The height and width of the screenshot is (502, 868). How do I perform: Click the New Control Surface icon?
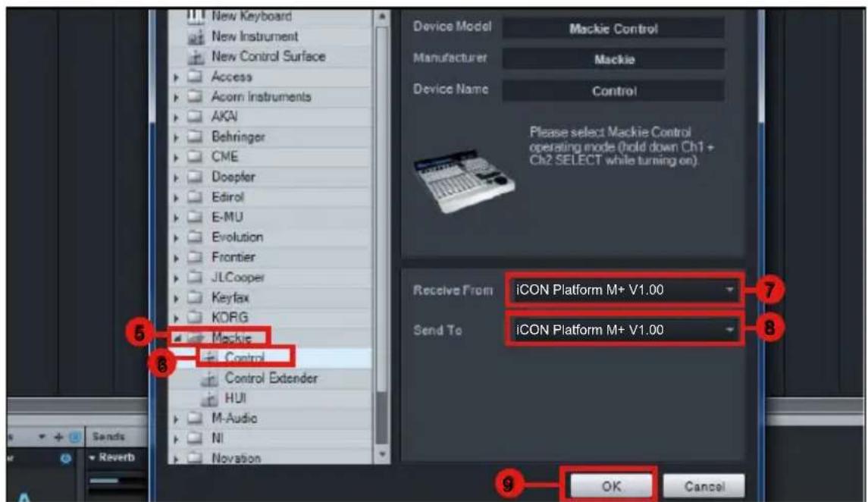[196, 57]
